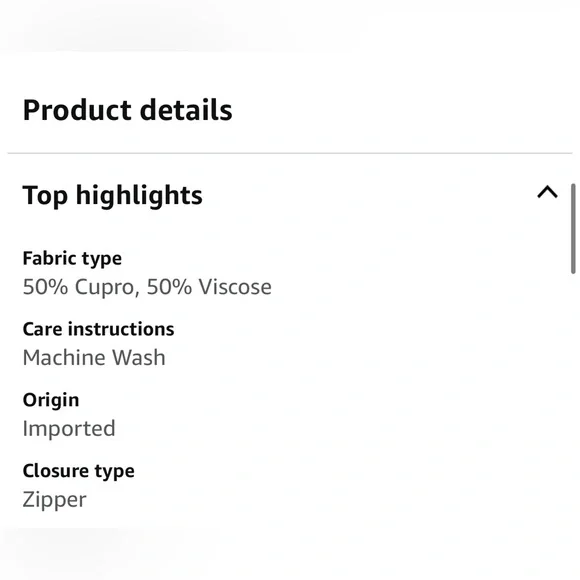
Task: Click the Fabric type label
Action: tap(72, 259)
